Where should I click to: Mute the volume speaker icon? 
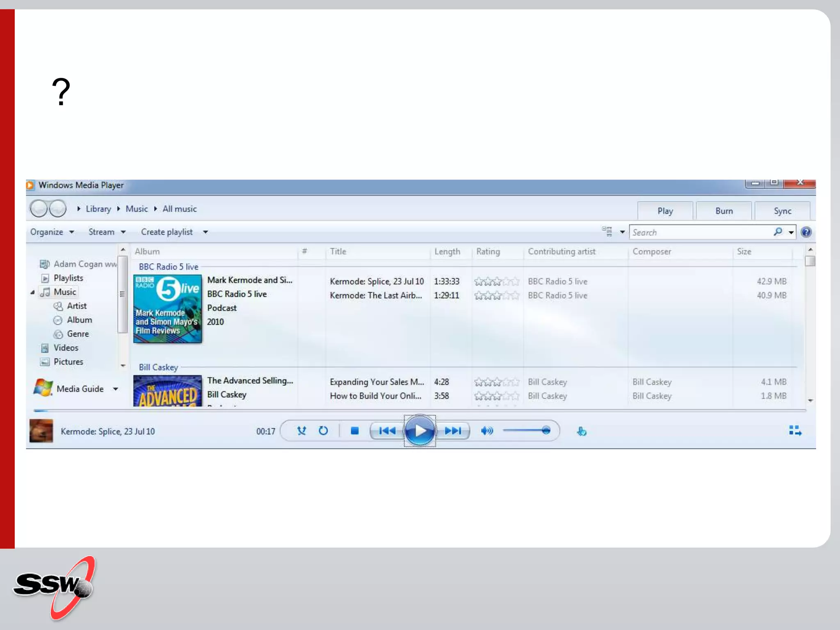[486, 431]
